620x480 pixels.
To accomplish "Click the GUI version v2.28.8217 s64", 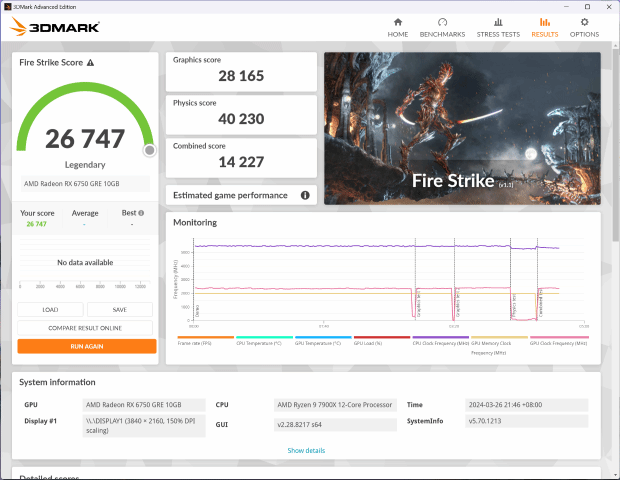I will pos(335,425).
